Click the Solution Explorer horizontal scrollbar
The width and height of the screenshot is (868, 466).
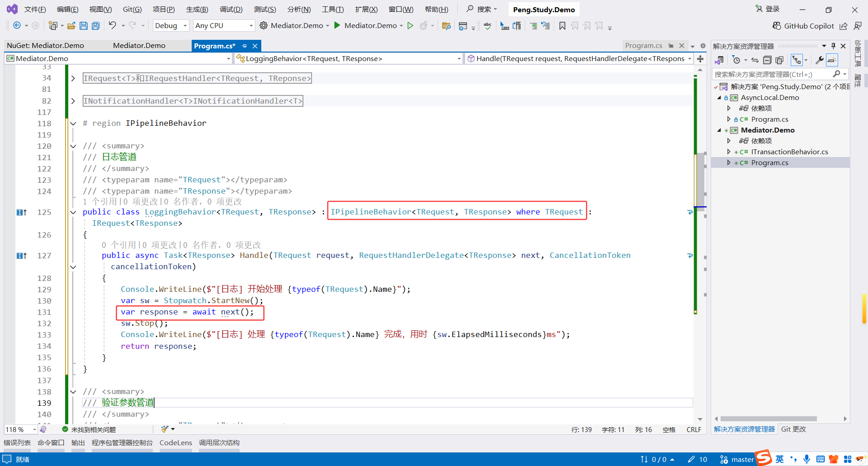point(769,419)
